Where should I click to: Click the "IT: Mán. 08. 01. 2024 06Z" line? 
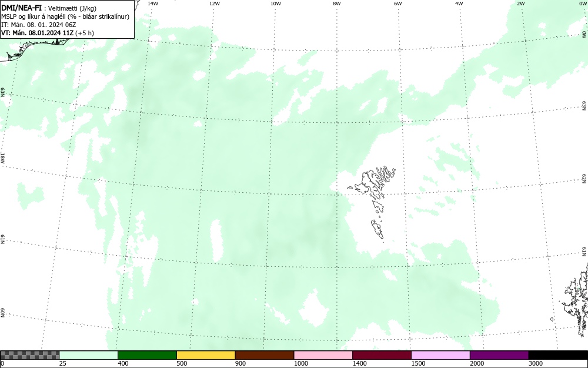coord(39,25)
